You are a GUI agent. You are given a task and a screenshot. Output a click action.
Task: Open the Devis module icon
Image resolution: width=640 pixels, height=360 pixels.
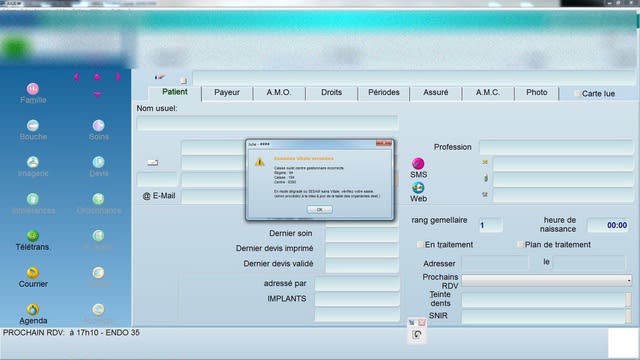98,162
